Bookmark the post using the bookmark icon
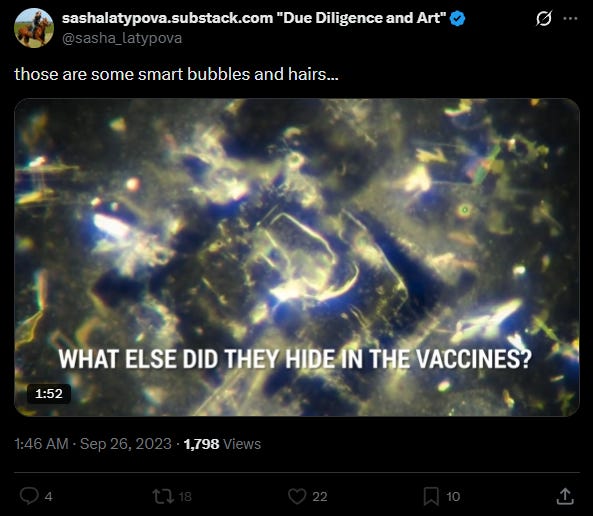The width and height of the screenshot is (593, 516). (x=431, y=496)
